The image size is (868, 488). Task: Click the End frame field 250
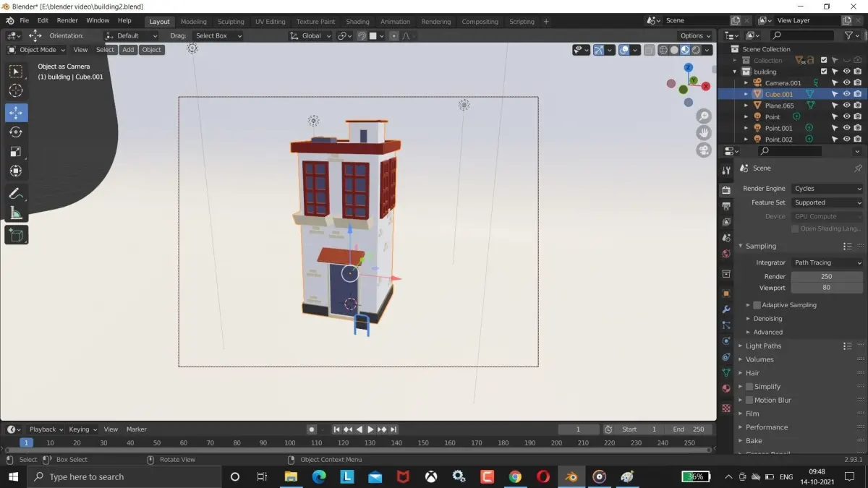tap(689, 429)
